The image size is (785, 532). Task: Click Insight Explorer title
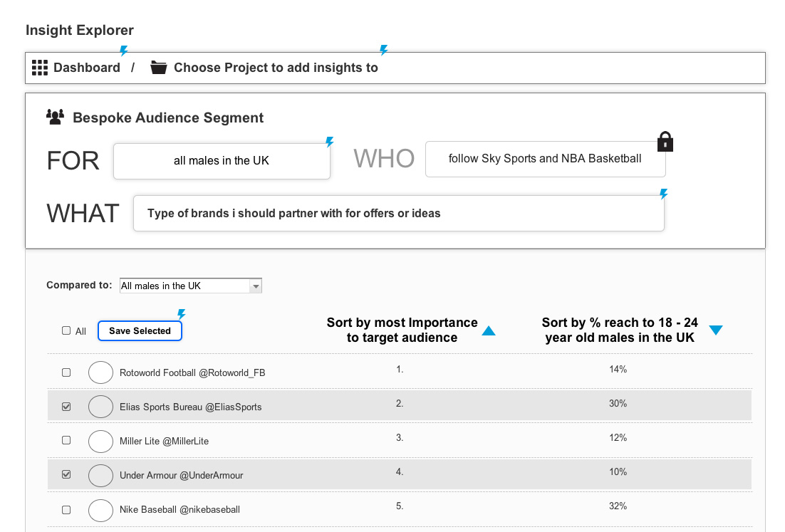tap(80, 30)
